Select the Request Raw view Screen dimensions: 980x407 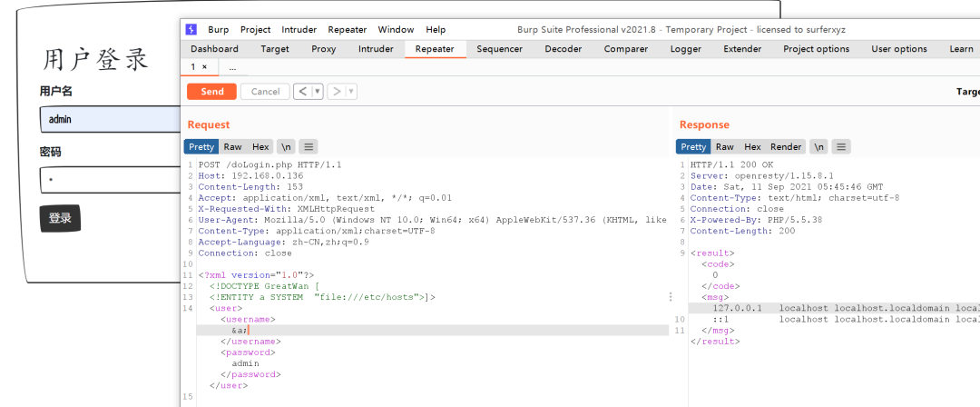pos(232,146)
